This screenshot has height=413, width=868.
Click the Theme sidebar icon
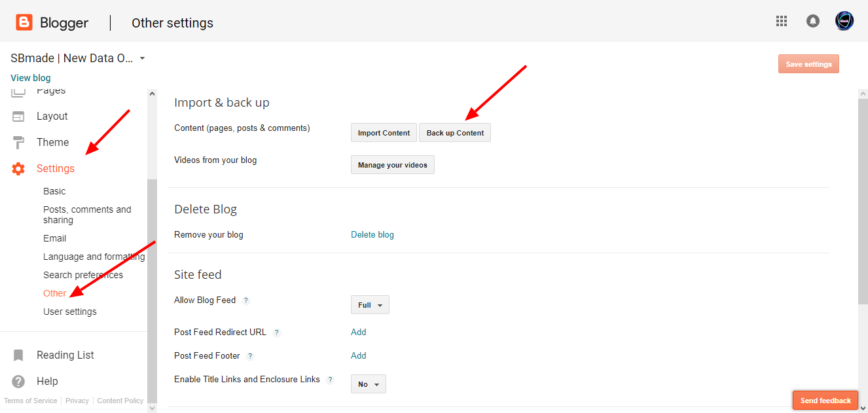(x=18, y=142)
